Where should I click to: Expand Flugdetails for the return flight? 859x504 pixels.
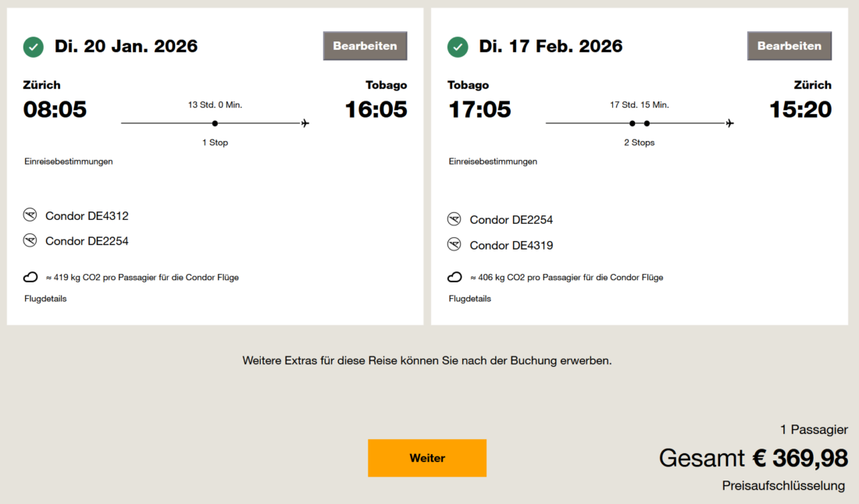(x=469, y=298)
